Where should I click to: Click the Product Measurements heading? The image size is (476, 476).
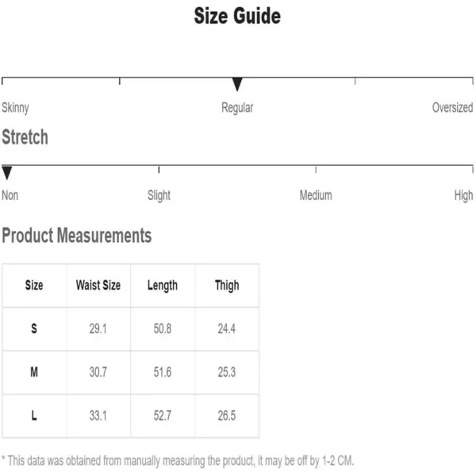pyautogui.click(x=76, y=236)
